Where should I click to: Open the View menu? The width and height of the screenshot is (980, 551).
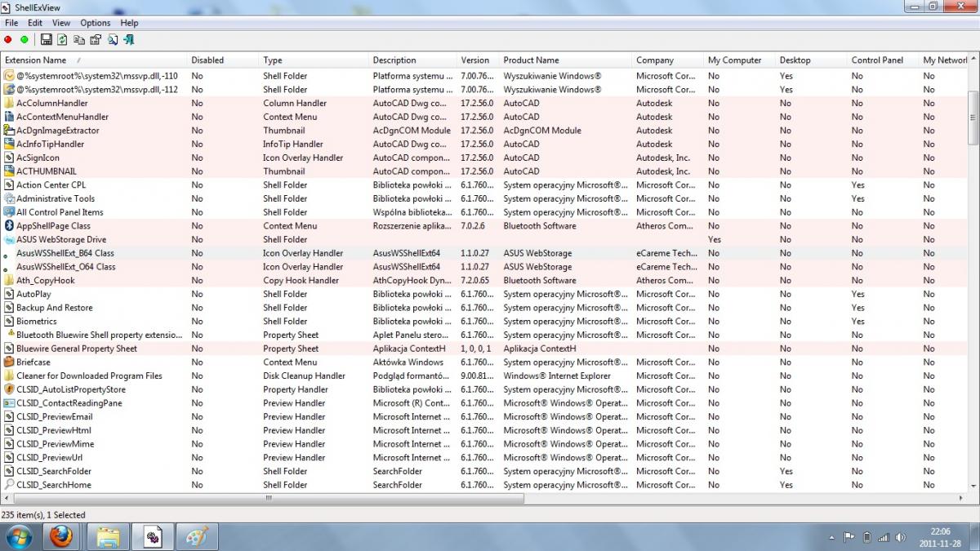click(x=61, y=23)
